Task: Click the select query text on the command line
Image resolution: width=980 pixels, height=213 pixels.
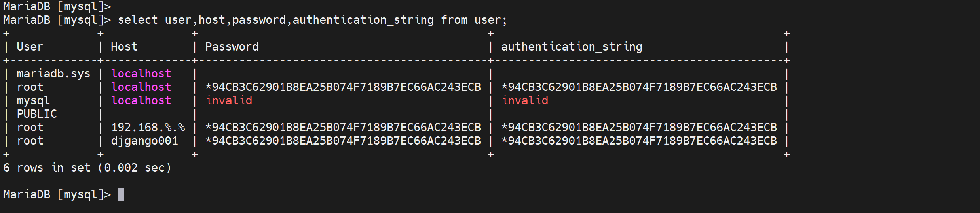Action: 312,20
